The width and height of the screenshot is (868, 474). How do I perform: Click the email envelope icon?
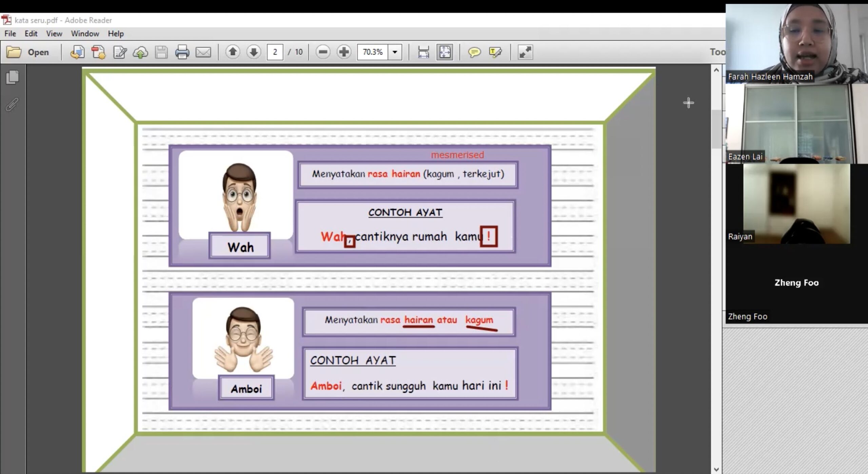pos(203,52)
